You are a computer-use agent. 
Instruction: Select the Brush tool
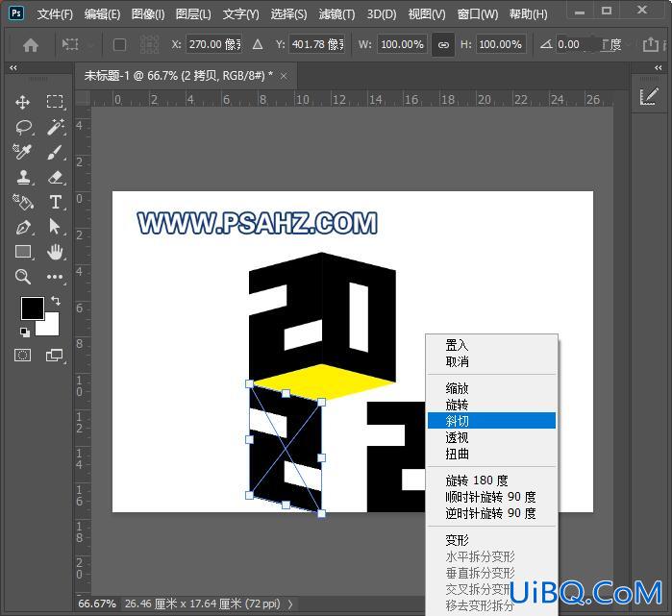pyautogui.click(x=56, y=152)
